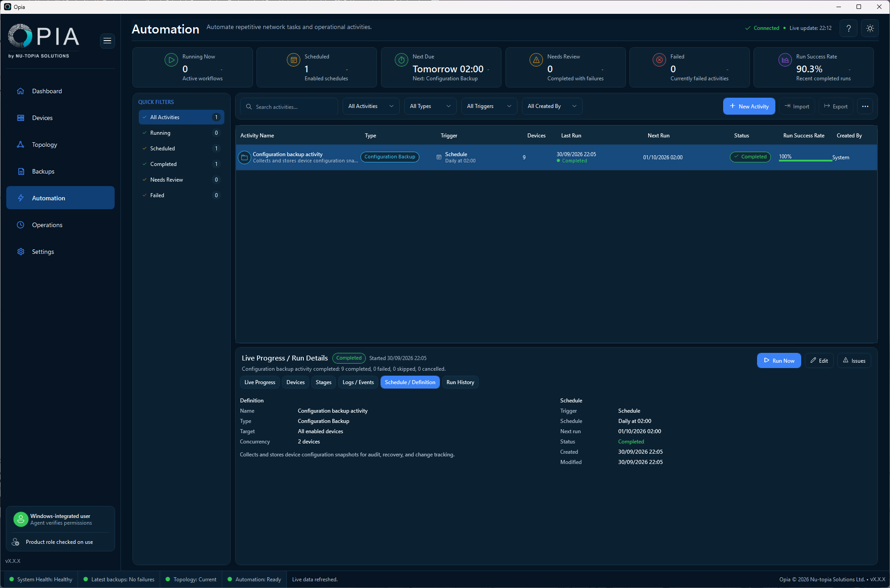Expand the All Types dropdown
890x588 pixels.
(x=430, y=106)
